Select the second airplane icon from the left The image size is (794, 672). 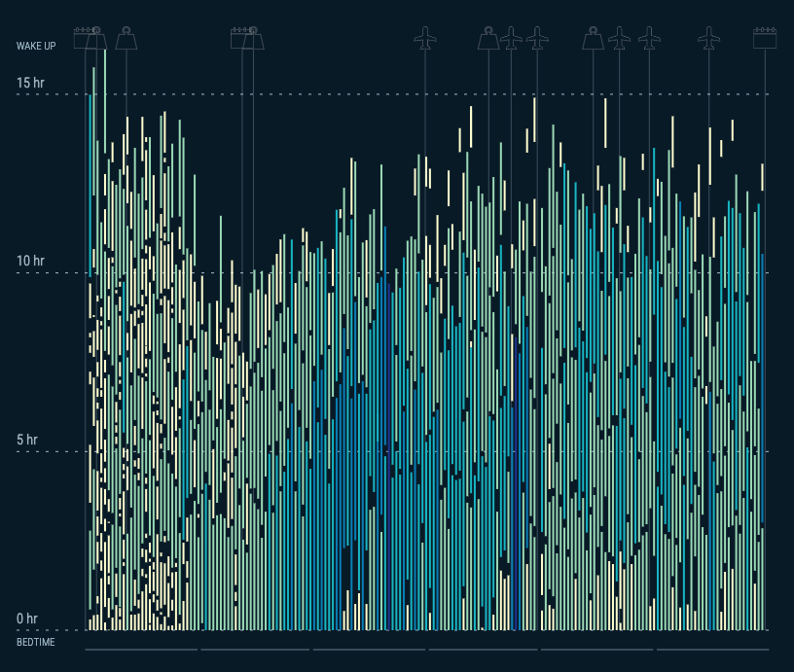512,39
